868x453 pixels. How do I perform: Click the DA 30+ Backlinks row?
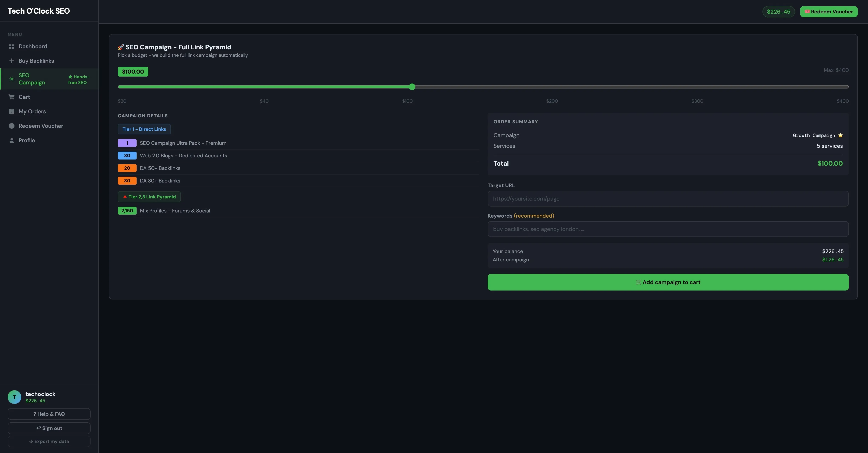tap(298, 181)
